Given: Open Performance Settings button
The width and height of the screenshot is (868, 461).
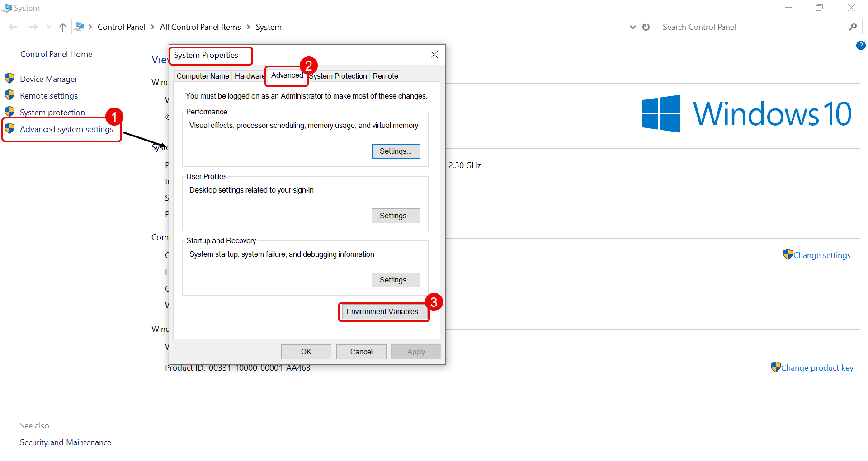Looking at the screenshot, I should point(396,151).
